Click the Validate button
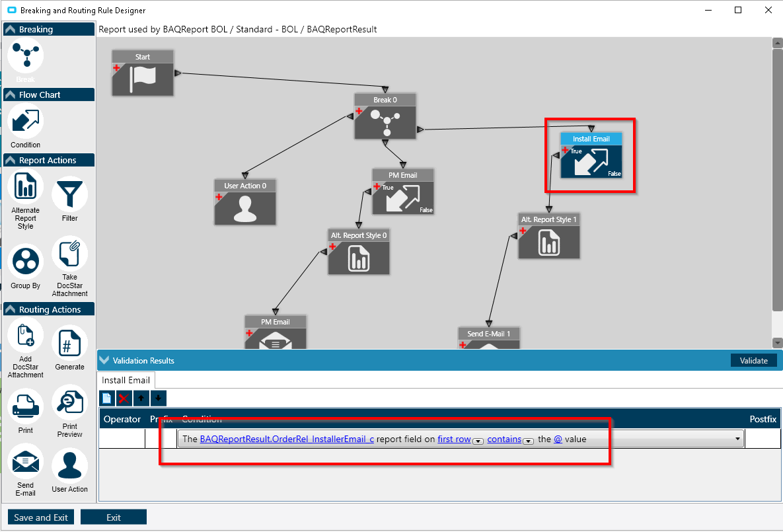Viewport: 783px width, 532px height. pyautogui.click(x=753, y=360)
